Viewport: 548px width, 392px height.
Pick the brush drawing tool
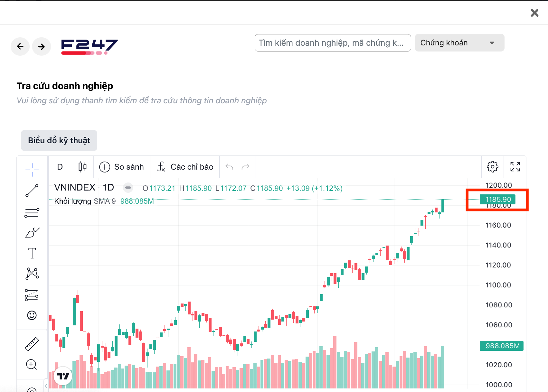(32, 232)
